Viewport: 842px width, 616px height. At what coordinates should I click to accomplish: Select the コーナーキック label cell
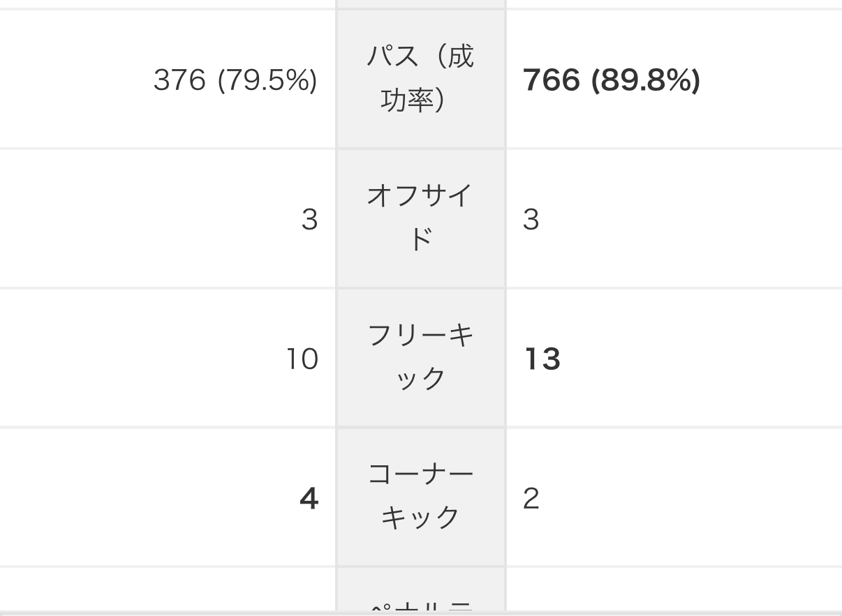coord(420,497)
